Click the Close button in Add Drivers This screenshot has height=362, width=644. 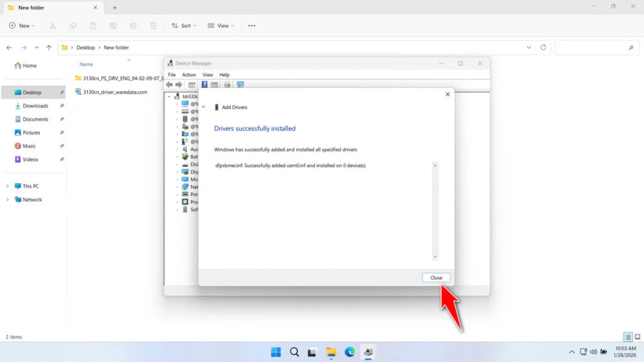pyautogui.click(x=436, y=278)
